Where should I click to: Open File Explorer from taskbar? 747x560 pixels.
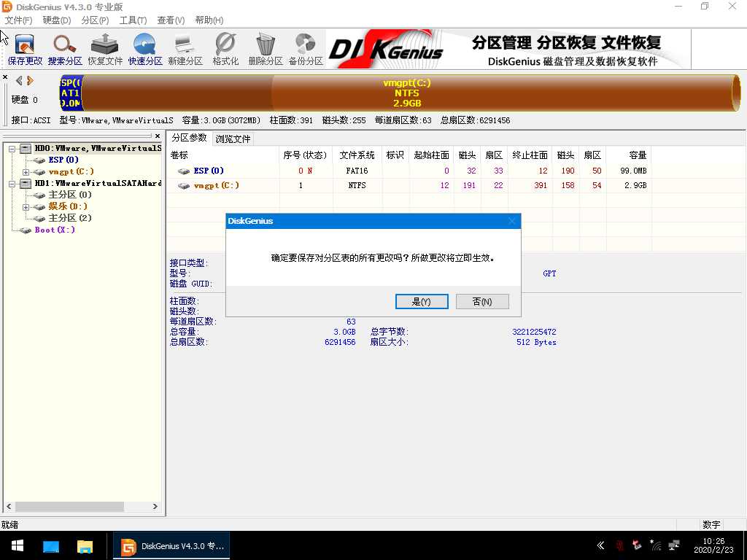point(85,545)
